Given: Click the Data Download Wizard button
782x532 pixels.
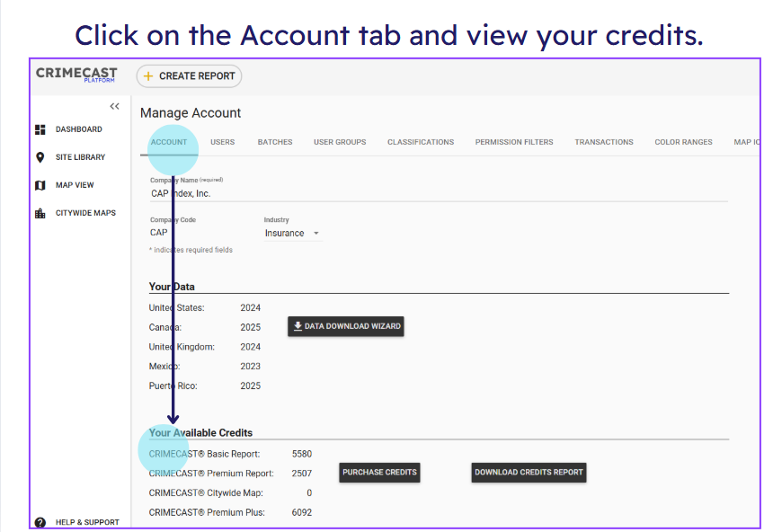Looking at the screenshot, I should pyautogui.click(x=346, y=326).
